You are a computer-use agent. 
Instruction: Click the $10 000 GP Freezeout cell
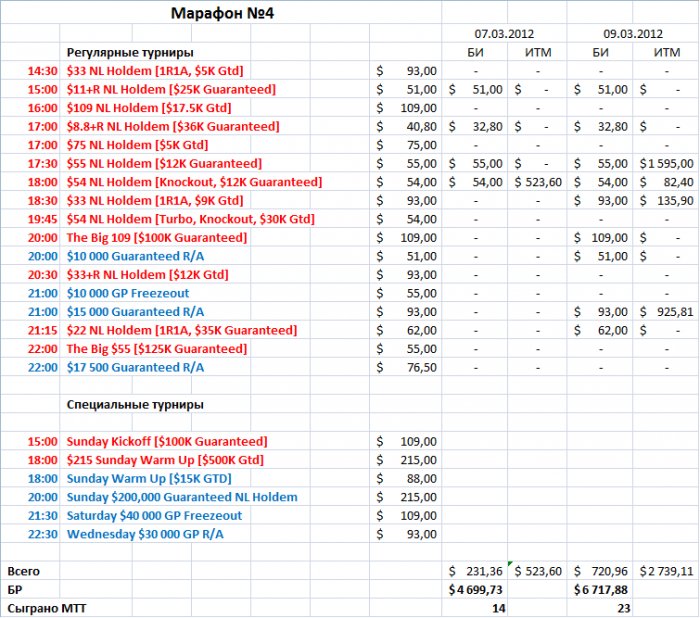click(128, 293)
